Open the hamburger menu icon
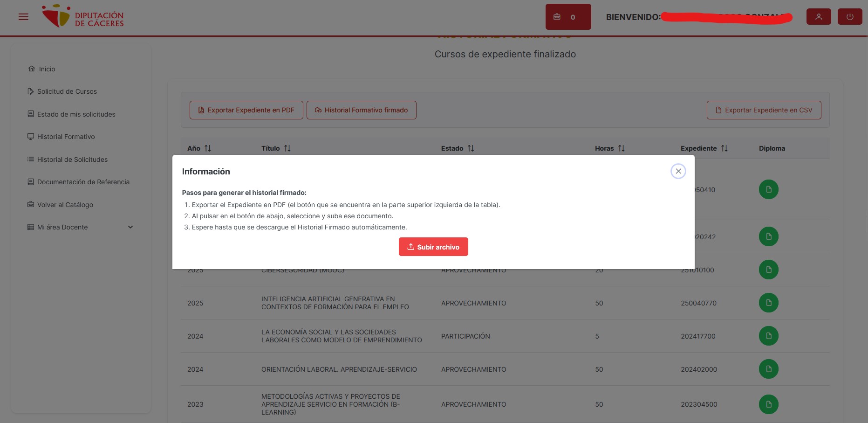The height and width of the screenshot is (423, 868). pyautogui.click(x=23, y=17)
